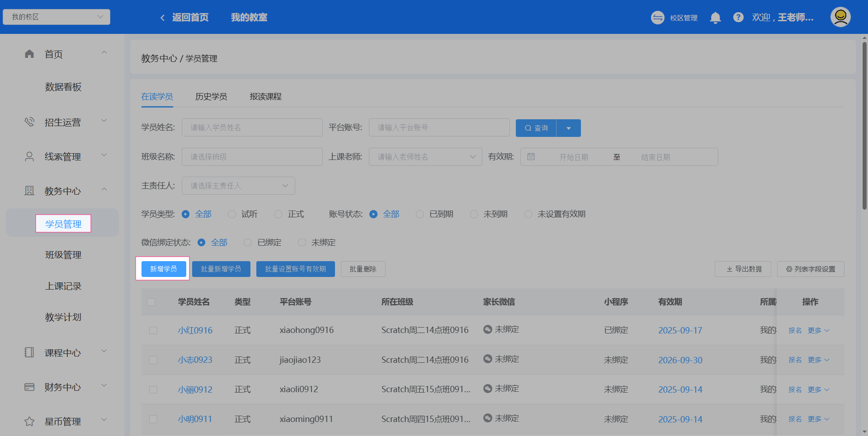
Task: Open student 小红0916 details link
Action: pos(195,330)
